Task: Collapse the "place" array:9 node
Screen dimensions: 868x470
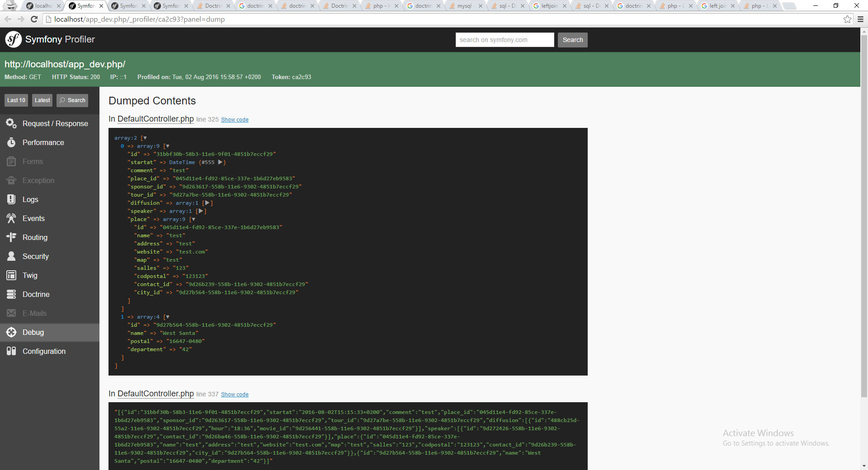Action: 193,219
